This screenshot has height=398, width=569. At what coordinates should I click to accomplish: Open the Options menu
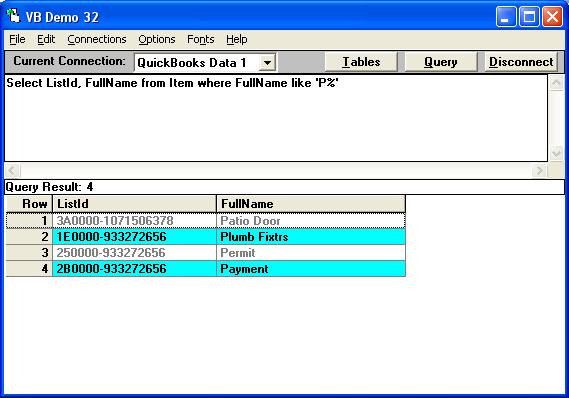pyautogui.click(x=157, y=39)
